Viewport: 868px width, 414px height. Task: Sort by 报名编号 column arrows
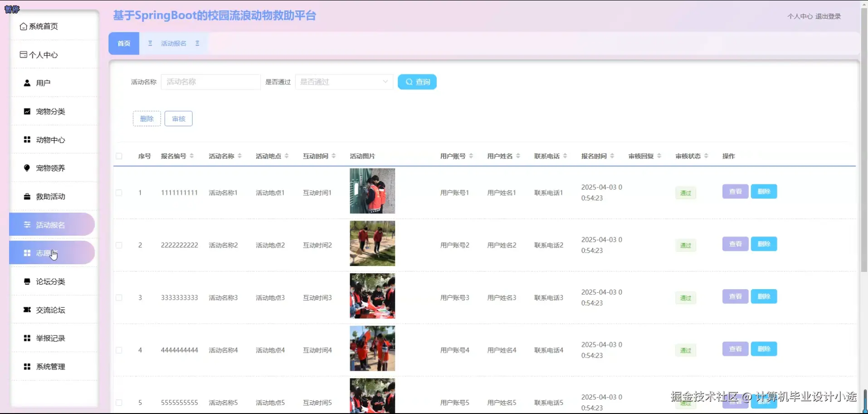pyautogui.click(x=192, y=156)
